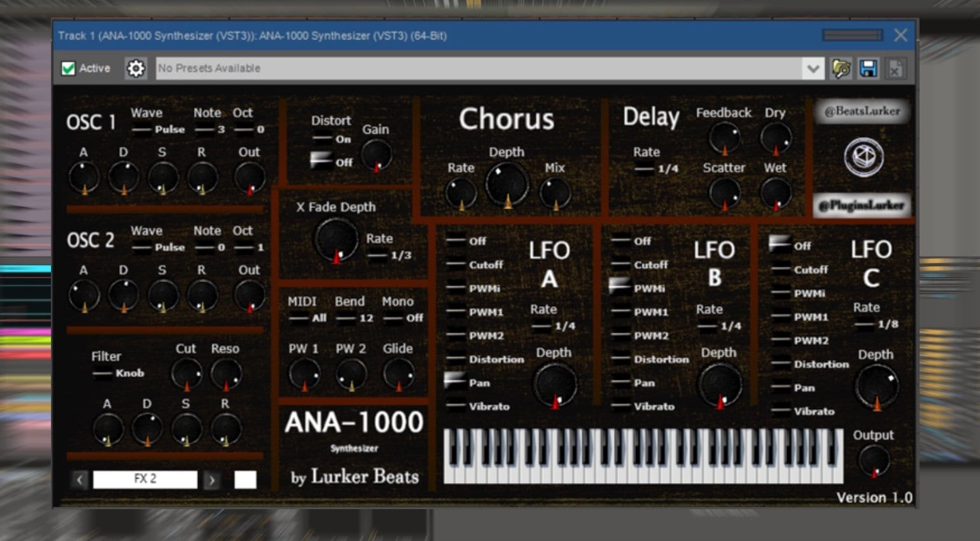This screenshot has height=541, width=980.
Task: Click the LFO A Depth knob
Action: point(555,386)
